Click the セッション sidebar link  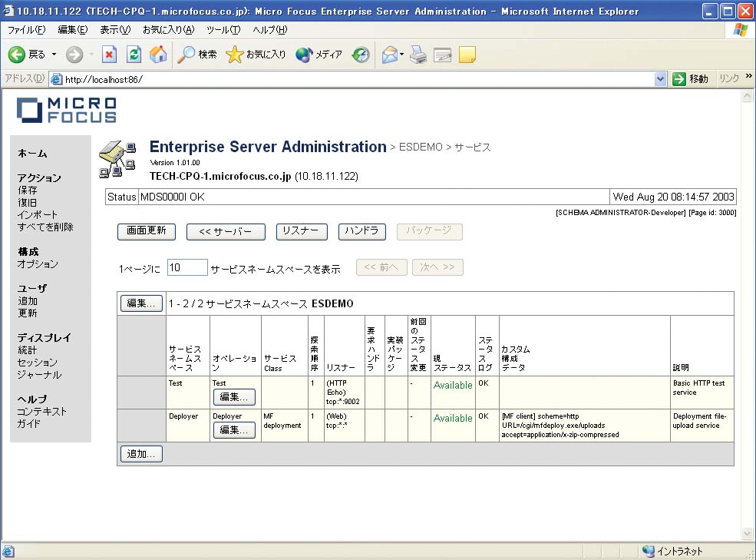(38, 362)
